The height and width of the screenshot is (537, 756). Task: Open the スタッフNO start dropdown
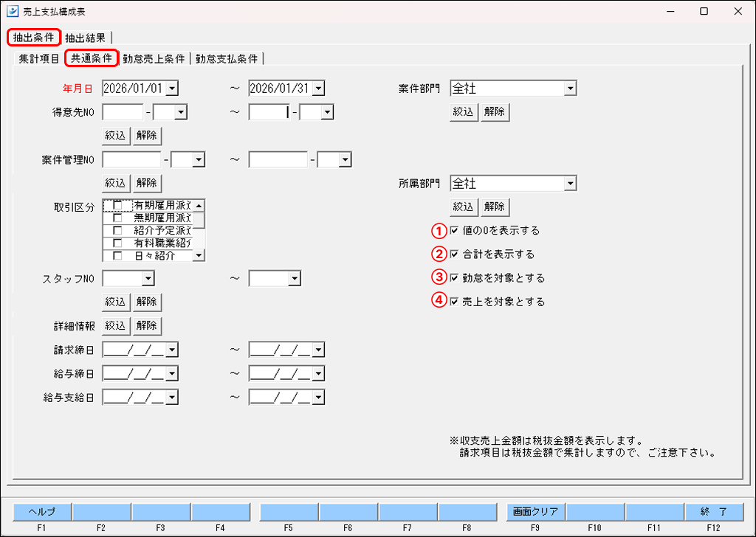pyautogui.click(x=148, y=278)
